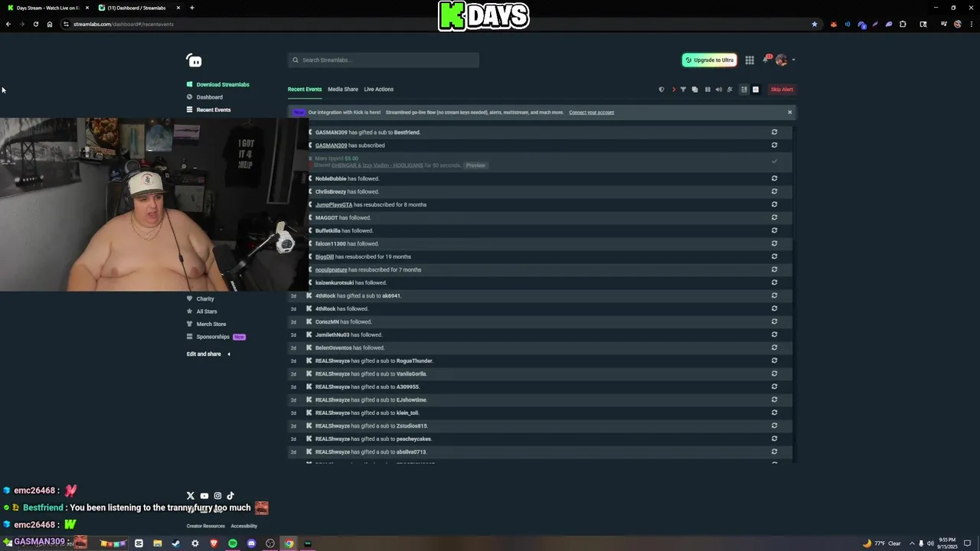Replay the NobleBubbie follow alert
This screenshot has height=551, width=980.
pyautogui.click(x=774, y=178)
